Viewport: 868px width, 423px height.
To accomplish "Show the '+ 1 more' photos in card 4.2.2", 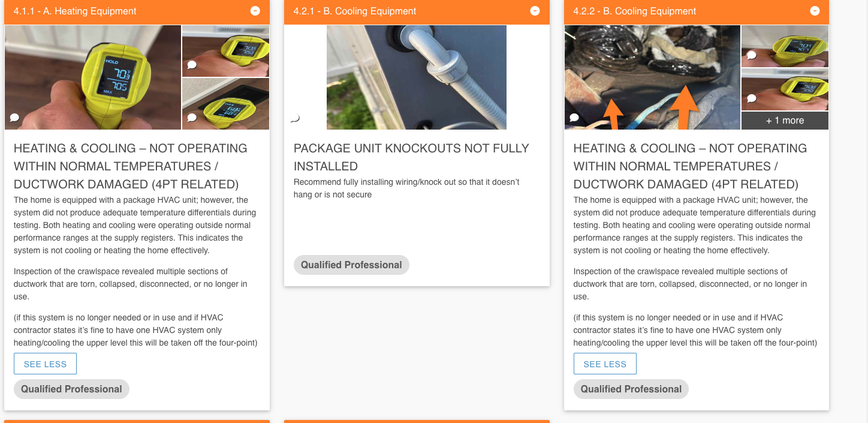I will (x=785, y=121).
